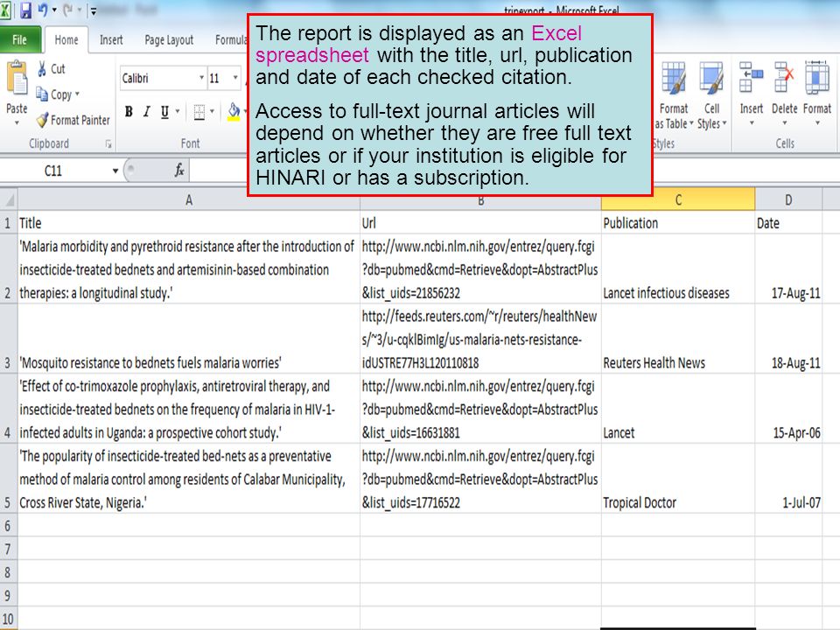Screen dimensions: 840x630
Task: Expand the Underline style arrow
Action: pos(178,111)
